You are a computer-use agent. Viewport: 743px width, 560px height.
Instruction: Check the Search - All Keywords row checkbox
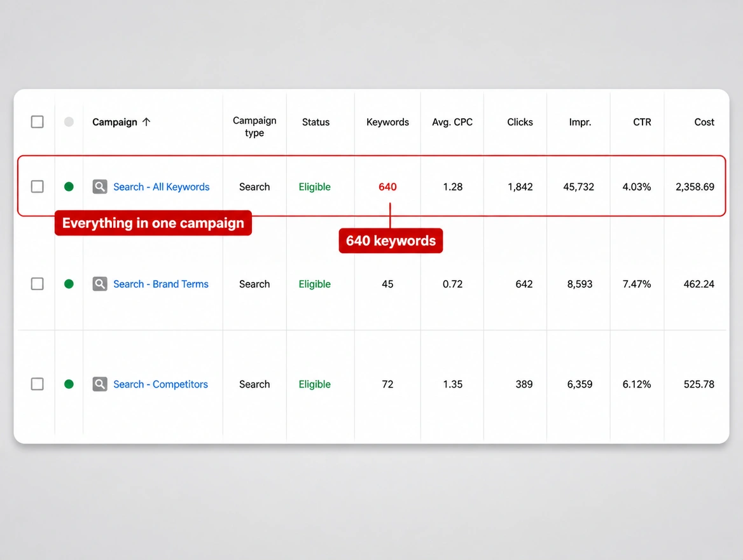click(38, 186)
